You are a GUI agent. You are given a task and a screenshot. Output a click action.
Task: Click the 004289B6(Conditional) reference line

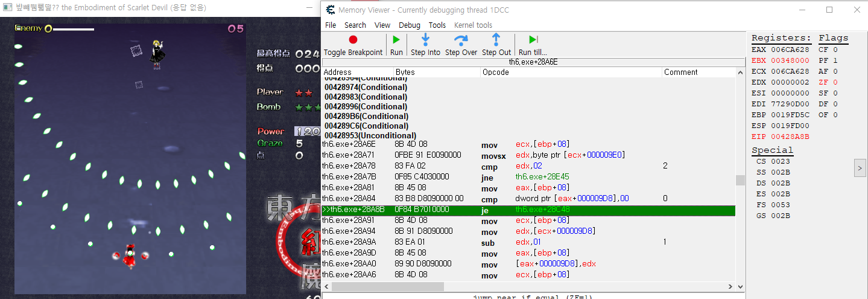coord(366,116)
